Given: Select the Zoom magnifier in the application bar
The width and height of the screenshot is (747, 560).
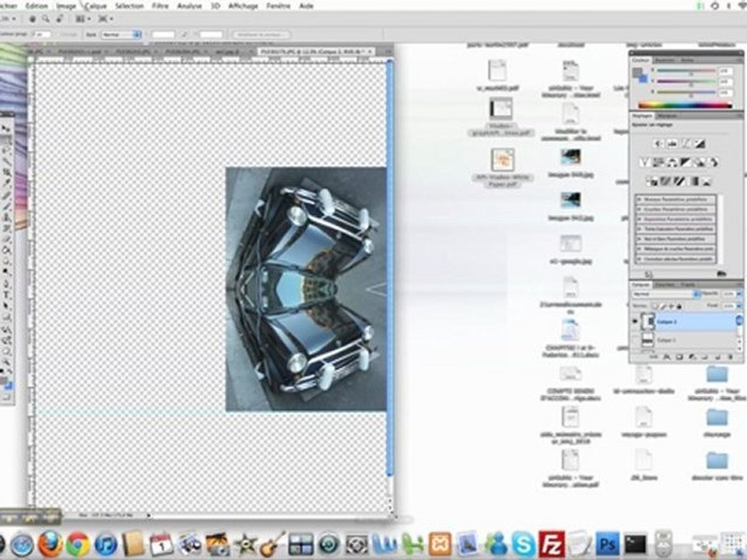Looking at the screenshot, I should coord(46,19).
